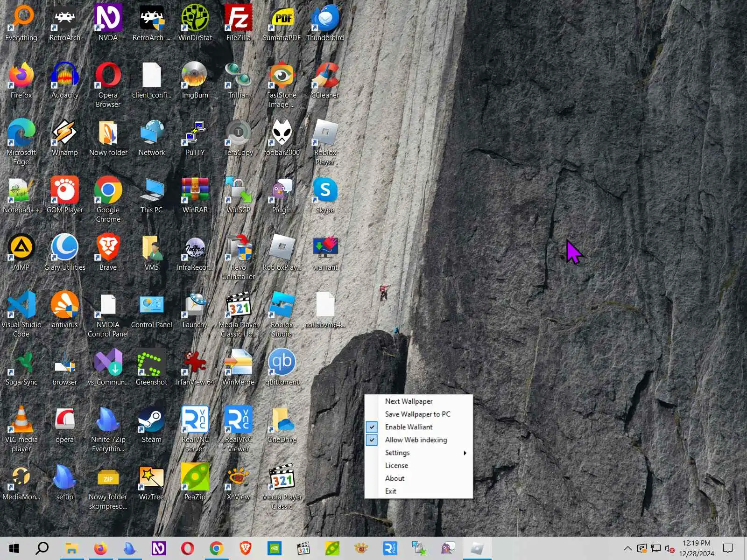Open the FileZilla desktop shortcut
The width and height of the screenshot is (747, 560).
(x=239, y=22)
